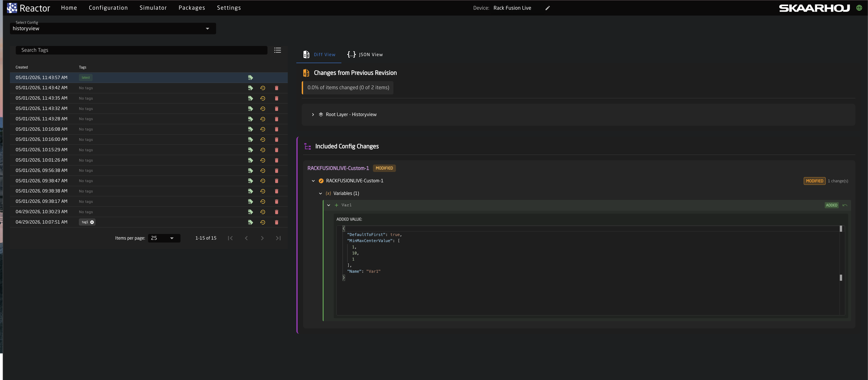The height and width of the screenshot is (380, 868).
Task: Click the "1-15 of 15" pagination label
Action: coord(206,238)
